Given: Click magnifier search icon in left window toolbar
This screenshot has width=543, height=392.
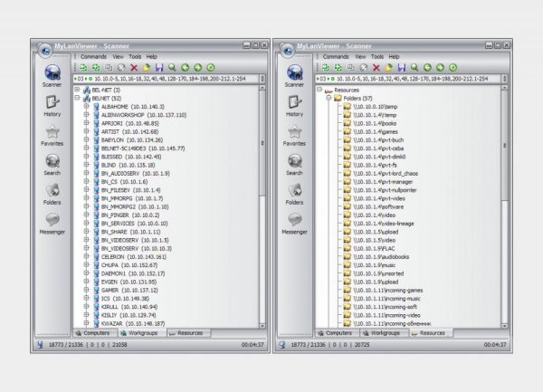Looking at the screenshot, I should click(x=172, y=68).
